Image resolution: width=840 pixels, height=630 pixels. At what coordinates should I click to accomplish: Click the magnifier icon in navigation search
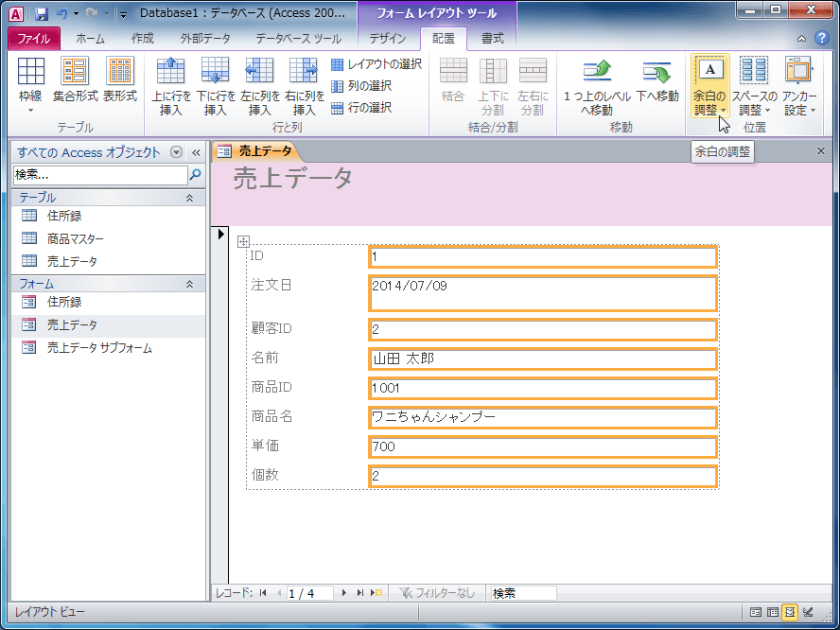point(196,175)
